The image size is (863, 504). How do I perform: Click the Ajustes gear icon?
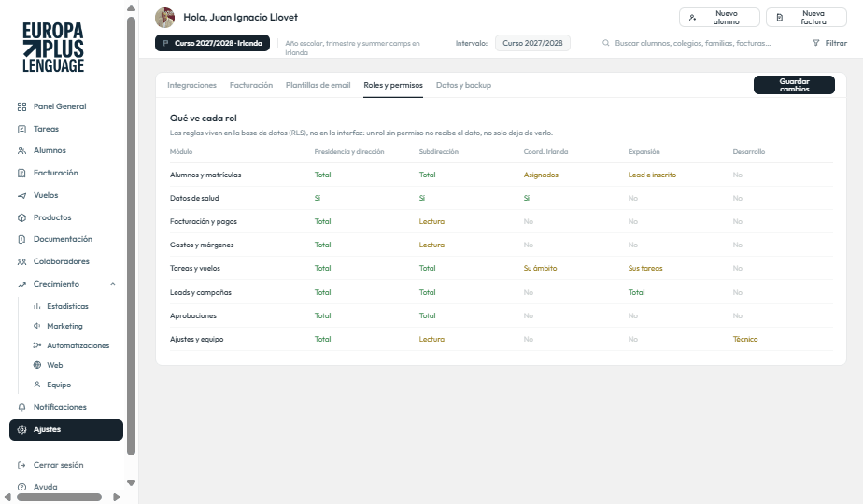[x=22, y=429]
